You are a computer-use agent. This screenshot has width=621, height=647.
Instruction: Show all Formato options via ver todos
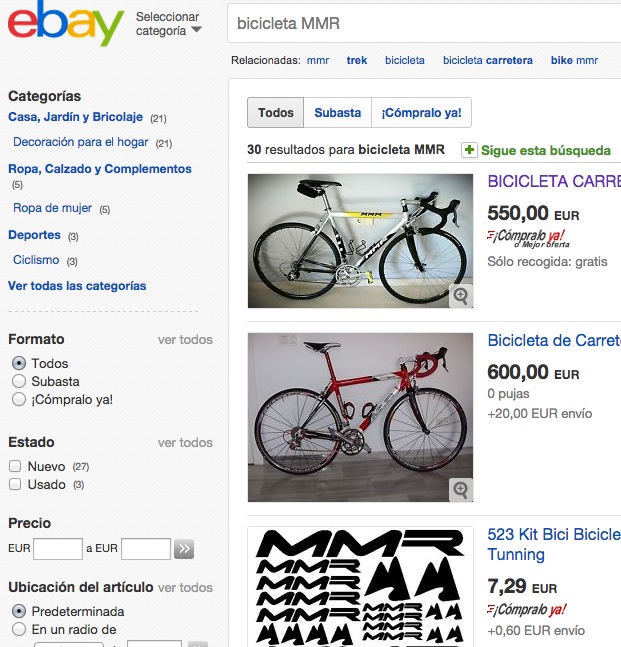click(185, 340)
